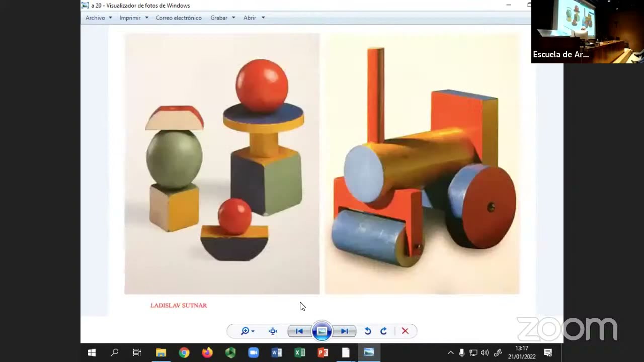
Task: Click the Photo Viewer title bar icon
Action: [85, 6]
